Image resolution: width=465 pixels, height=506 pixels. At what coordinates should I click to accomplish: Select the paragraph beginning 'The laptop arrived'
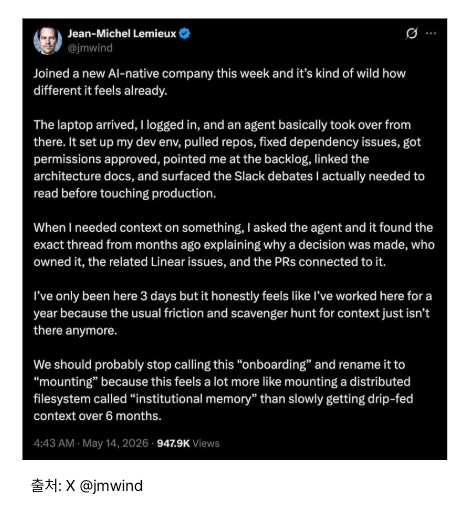click(229, 159)
